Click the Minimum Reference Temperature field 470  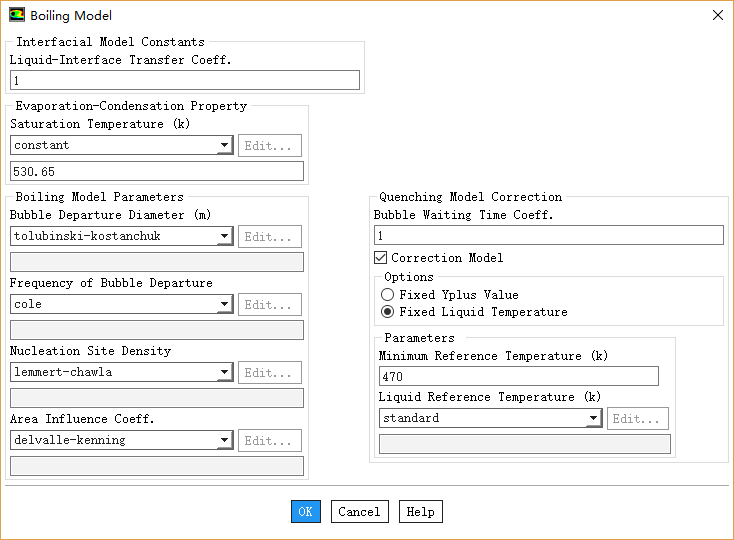[x=518, y=377]
